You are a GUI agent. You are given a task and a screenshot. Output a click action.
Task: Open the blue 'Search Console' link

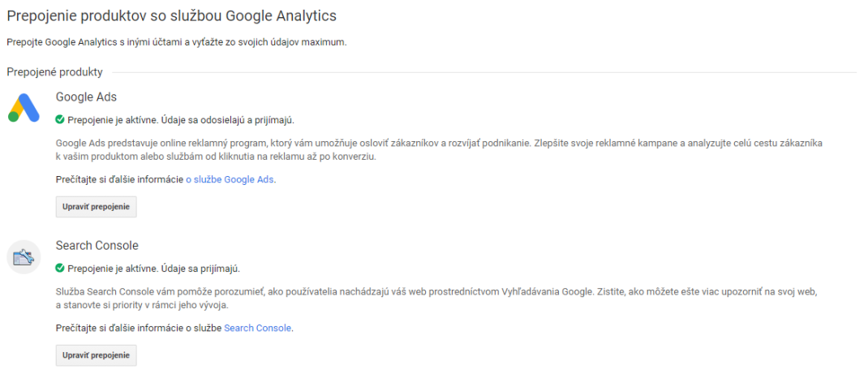point(257,329)
